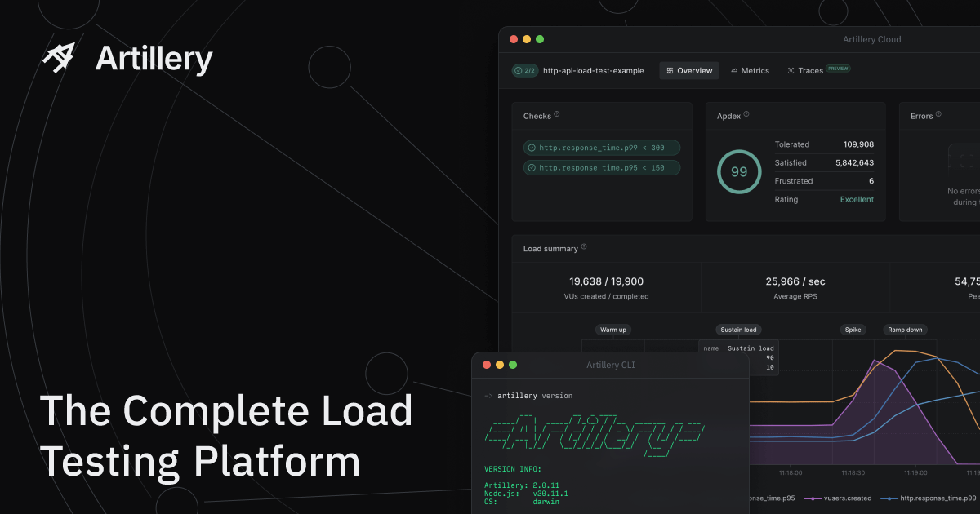Click the info icon beside Errors heading

[x=938, y=115]
